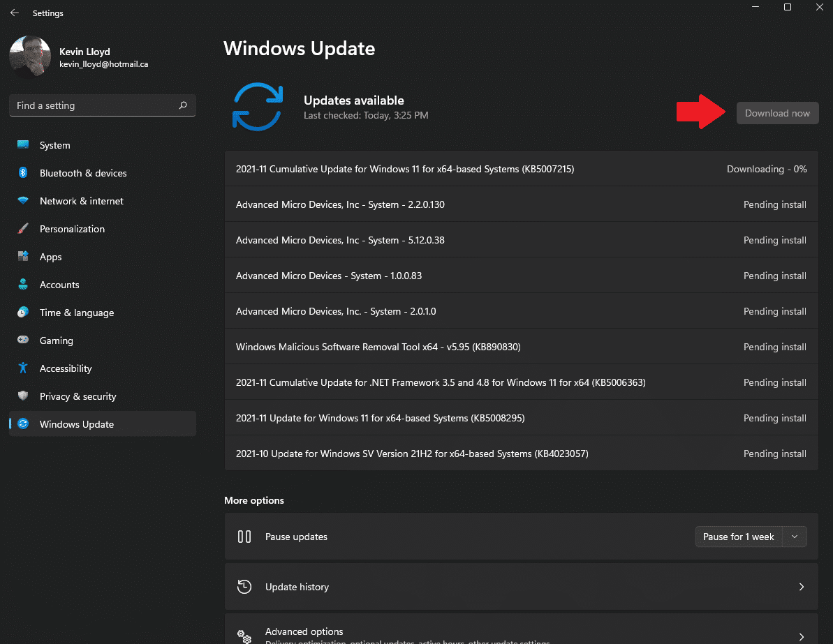The image size is (833, 644).
Task: Select Accounts in the sidebar
Action: click(x=103, y=285)
